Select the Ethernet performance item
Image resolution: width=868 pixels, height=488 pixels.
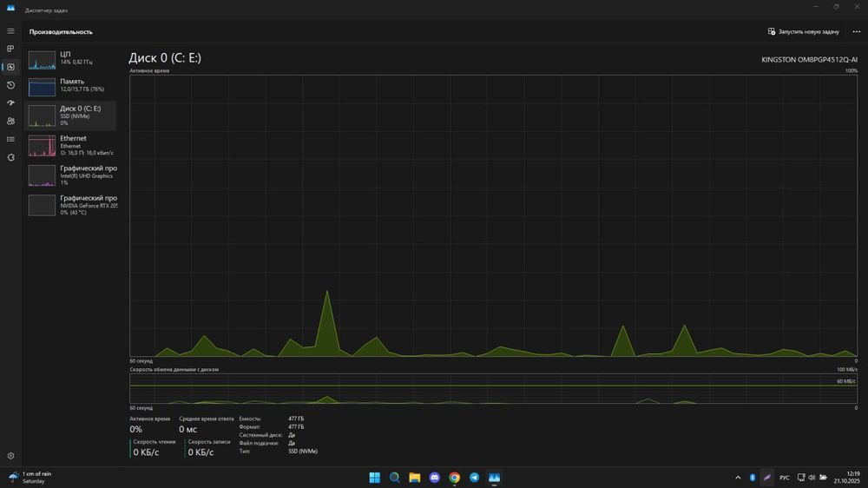click(x=71, y=145)
